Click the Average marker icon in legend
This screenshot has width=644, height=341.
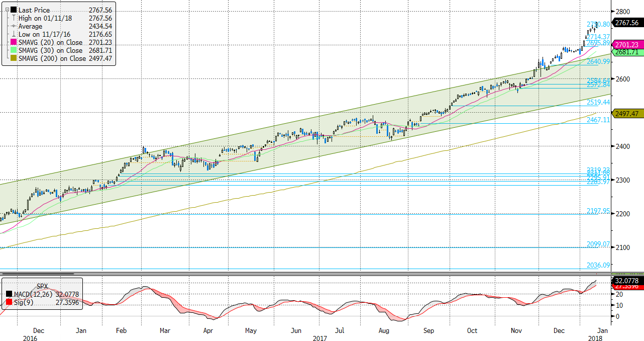click(x=14, y=26)
